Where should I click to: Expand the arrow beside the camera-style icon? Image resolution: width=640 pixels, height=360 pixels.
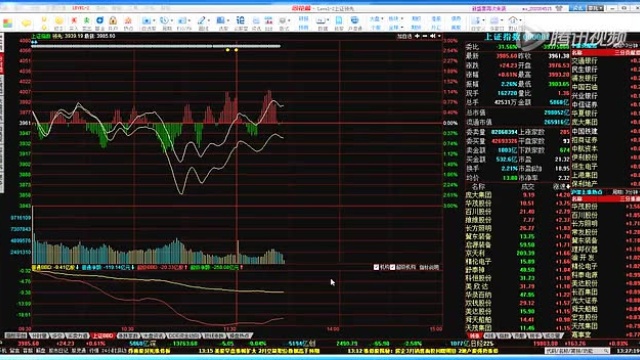pyautogui.click(x=154, y=20)
